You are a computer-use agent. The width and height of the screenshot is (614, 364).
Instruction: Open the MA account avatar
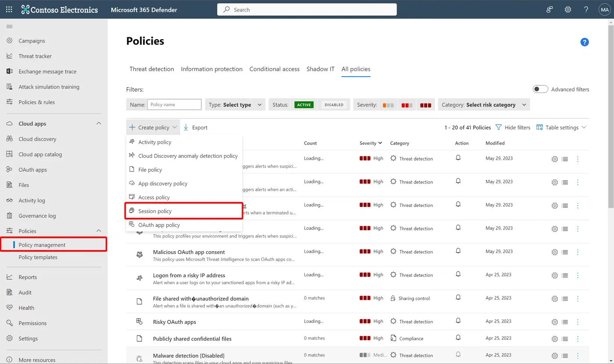604,9
